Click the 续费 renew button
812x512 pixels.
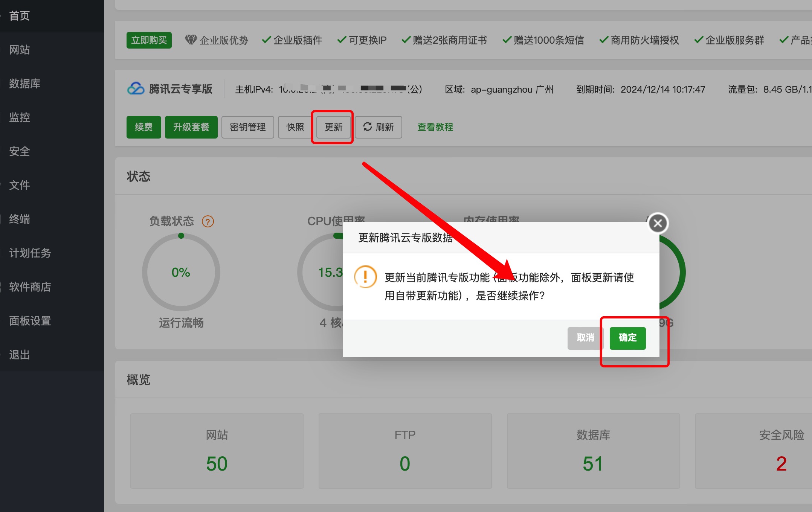pos(144,127)
